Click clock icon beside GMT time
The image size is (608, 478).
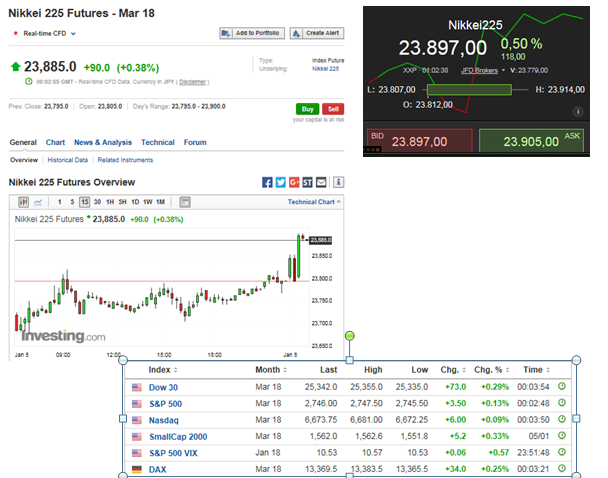pos(29,81)
